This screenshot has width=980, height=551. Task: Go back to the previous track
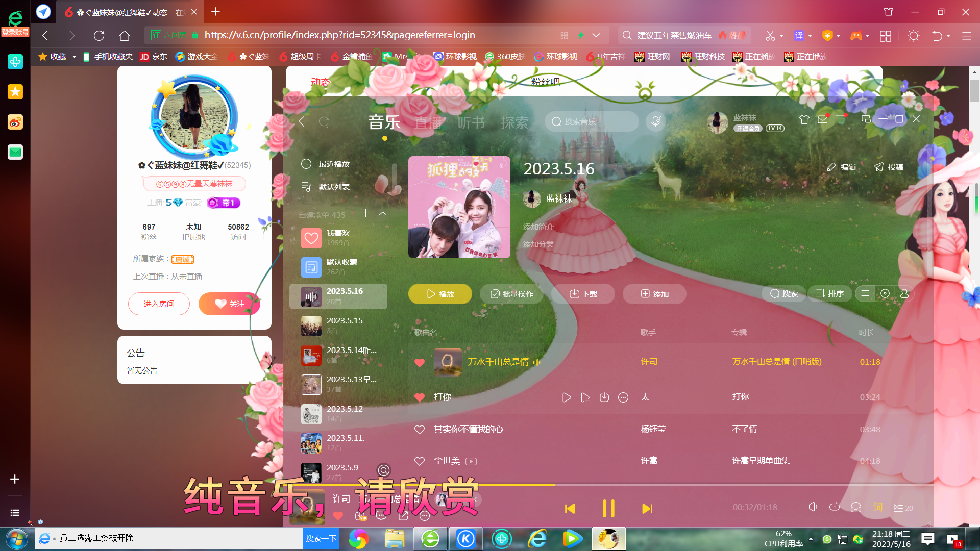tap(570, 509)
